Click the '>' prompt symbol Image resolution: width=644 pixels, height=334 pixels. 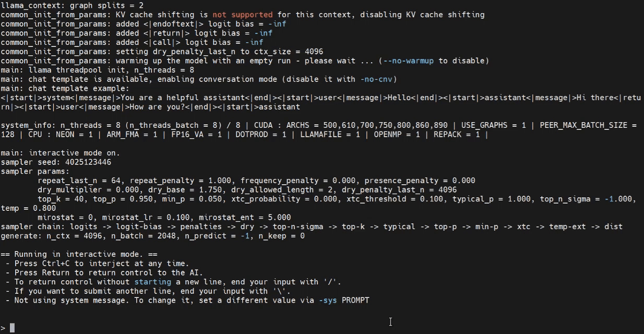click(x=3, y=328)
